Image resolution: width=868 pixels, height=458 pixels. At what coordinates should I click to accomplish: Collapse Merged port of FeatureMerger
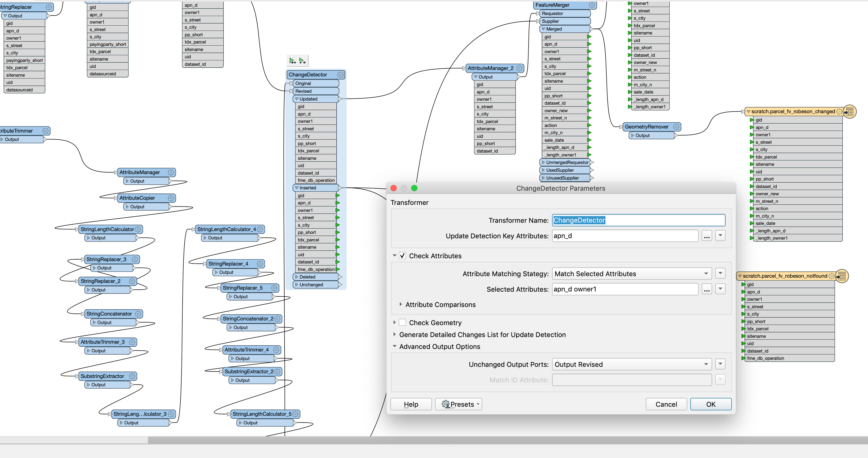pos(543,29)
